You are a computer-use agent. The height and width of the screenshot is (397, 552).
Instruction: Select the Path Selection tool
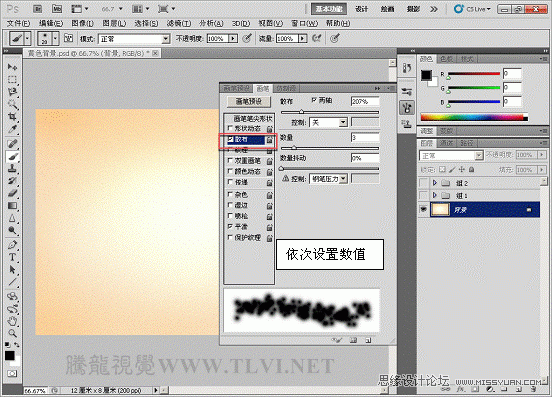coord(12,270)
